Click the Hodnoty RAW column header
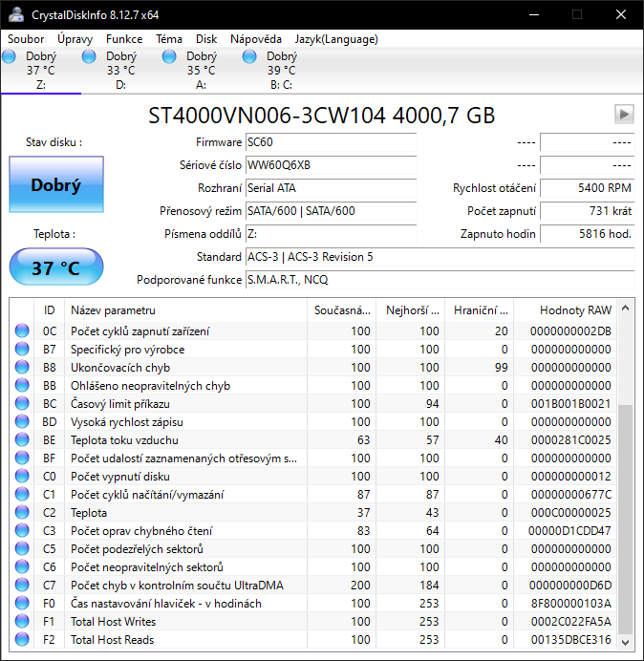The image size is (644, 661). point(575,310)
